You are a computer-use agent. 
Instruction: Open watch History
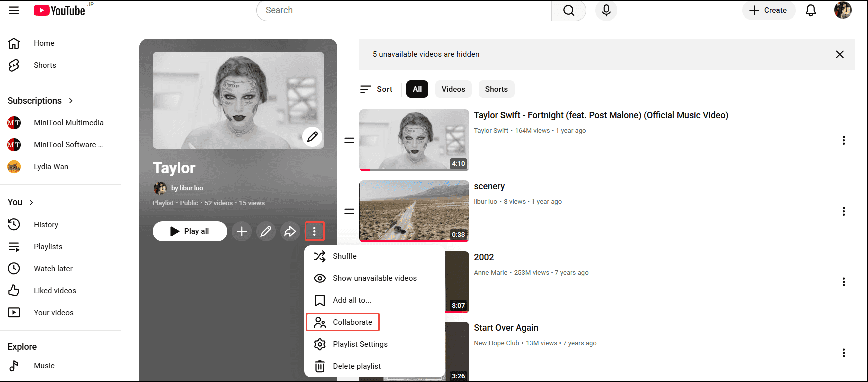pos(46,224)
